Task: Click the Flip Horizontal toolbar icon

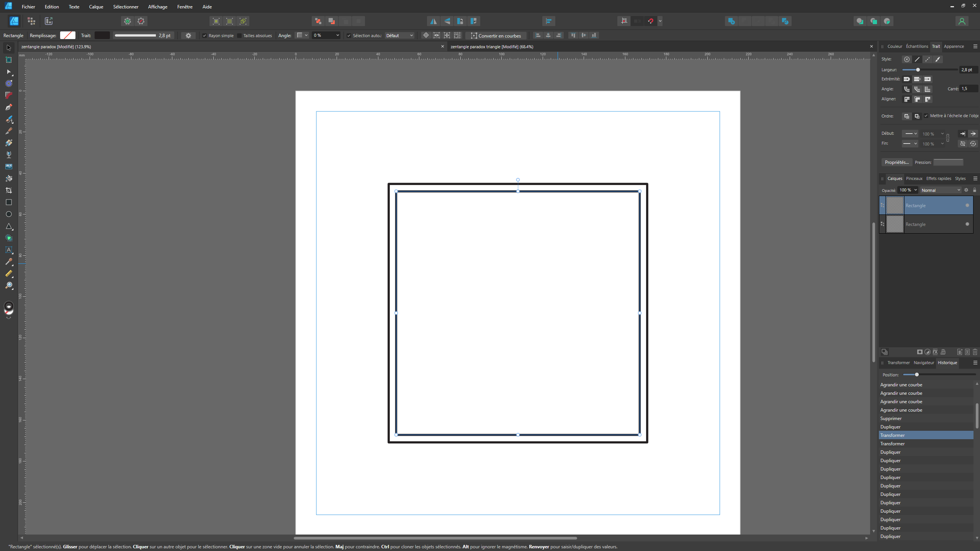Action: (x=433, y=21)
